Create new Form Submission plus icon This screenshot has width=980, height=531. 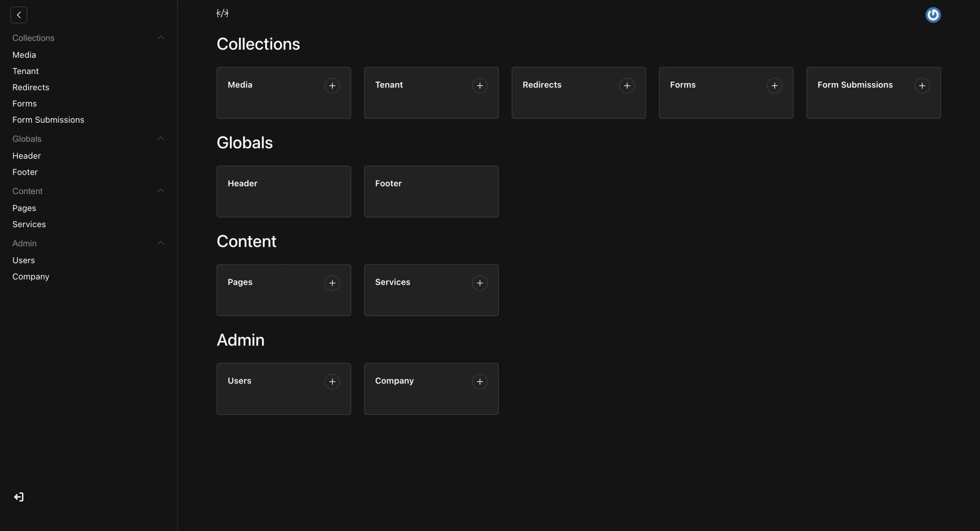922,85
